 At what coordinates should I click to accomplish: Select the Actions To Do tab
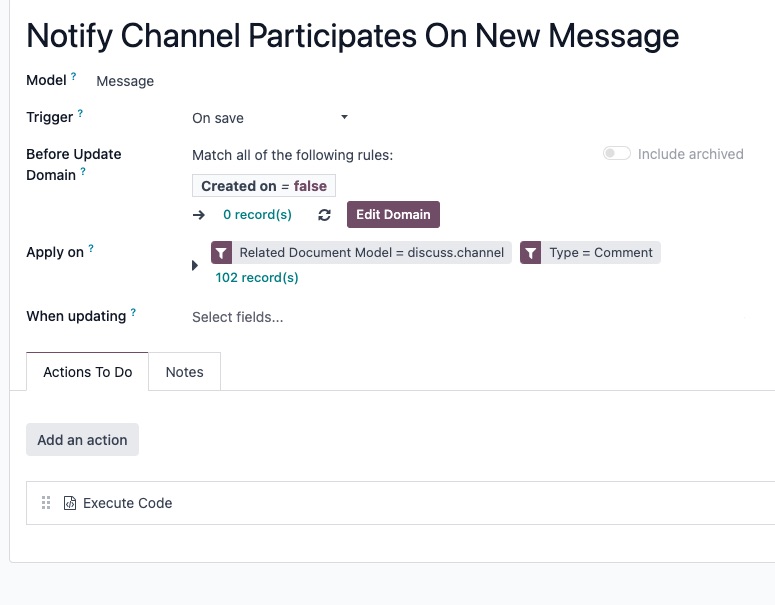[87, 372]
